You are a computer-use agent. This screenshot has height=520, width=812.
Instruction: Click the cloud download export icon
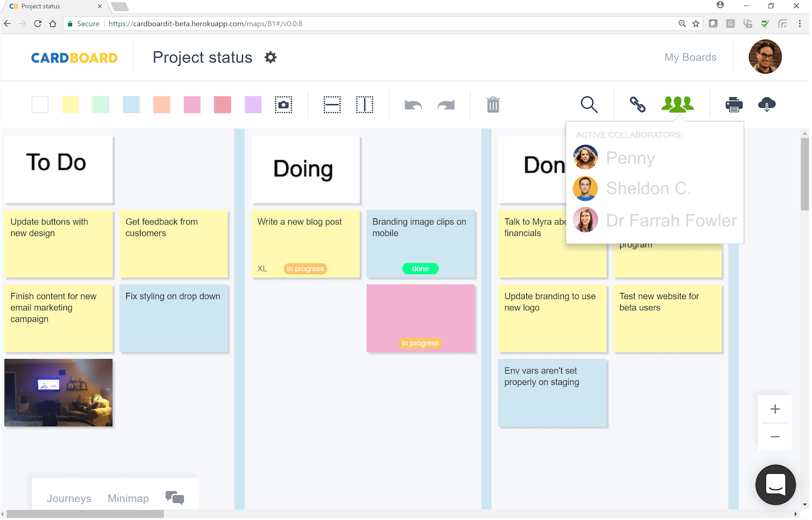766,105
